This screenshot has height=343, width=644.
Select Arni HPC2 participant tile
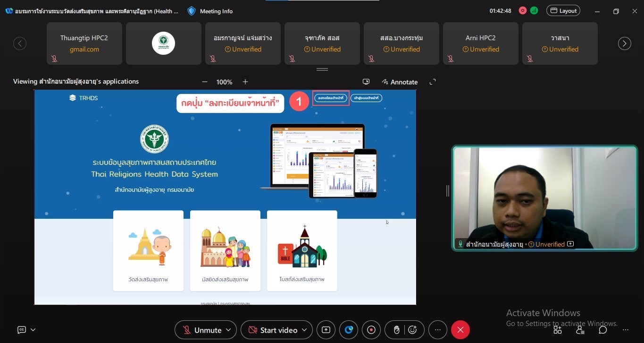point(481,43)
